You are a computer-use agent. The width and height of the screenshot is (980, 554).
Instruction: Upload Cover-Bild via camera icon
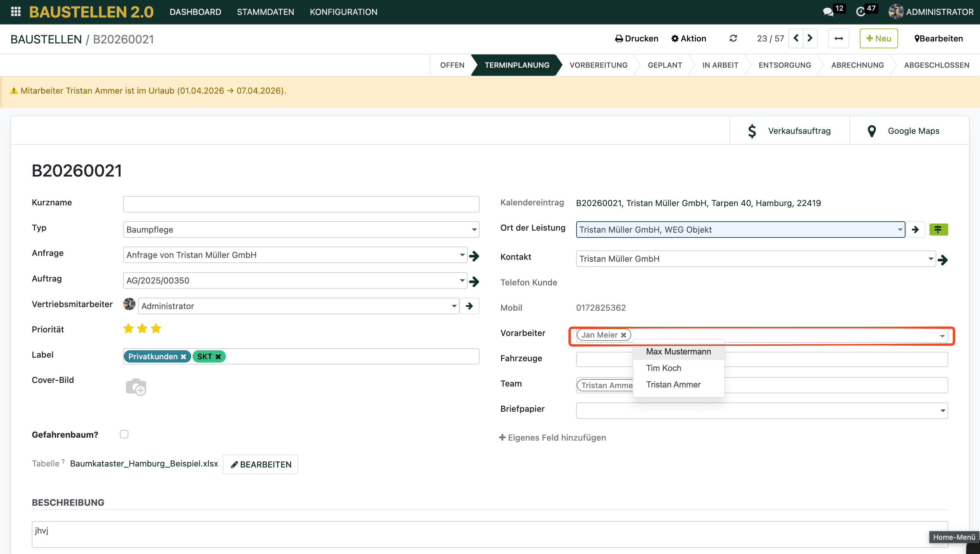(x=136, y=387)
